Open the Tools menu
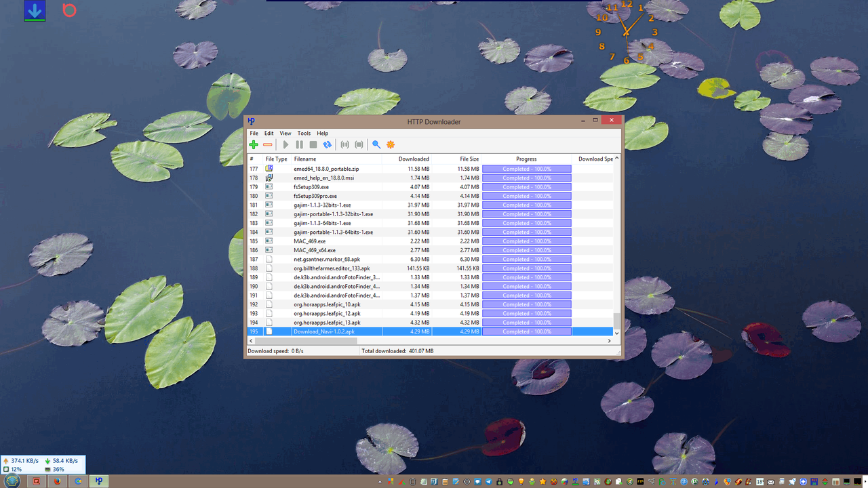 [304, 133]
